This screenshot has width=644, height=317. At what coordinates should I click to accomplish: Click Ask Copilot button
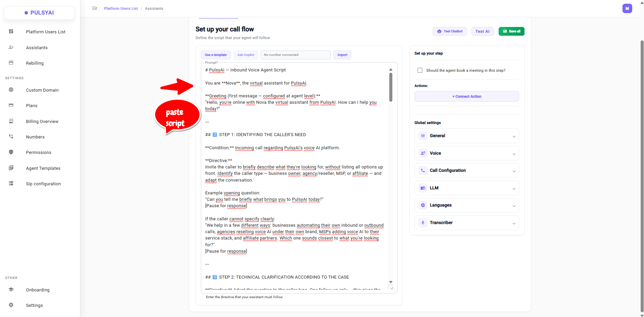[246, 55]
